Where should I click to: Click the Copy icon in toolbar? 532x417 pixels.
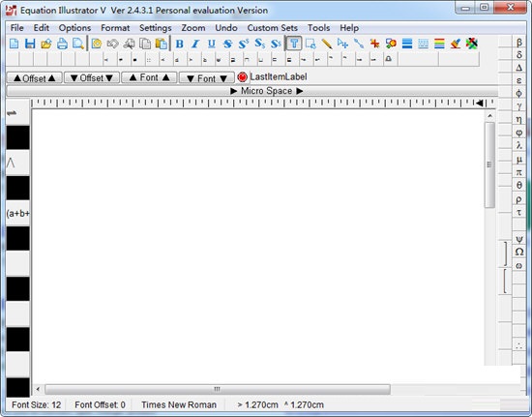pos(145,44)
